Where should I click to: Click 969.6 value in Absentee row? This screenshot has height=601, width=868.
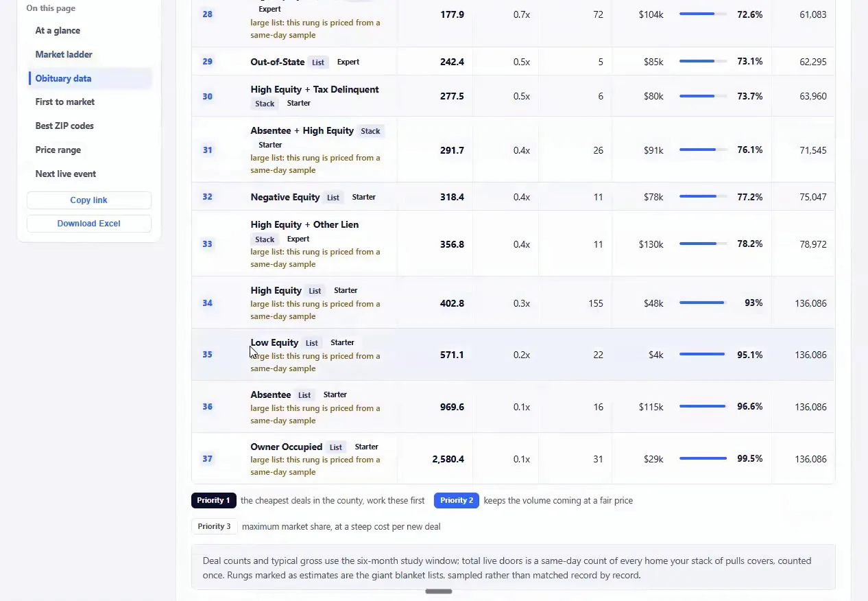pos(452,408)
